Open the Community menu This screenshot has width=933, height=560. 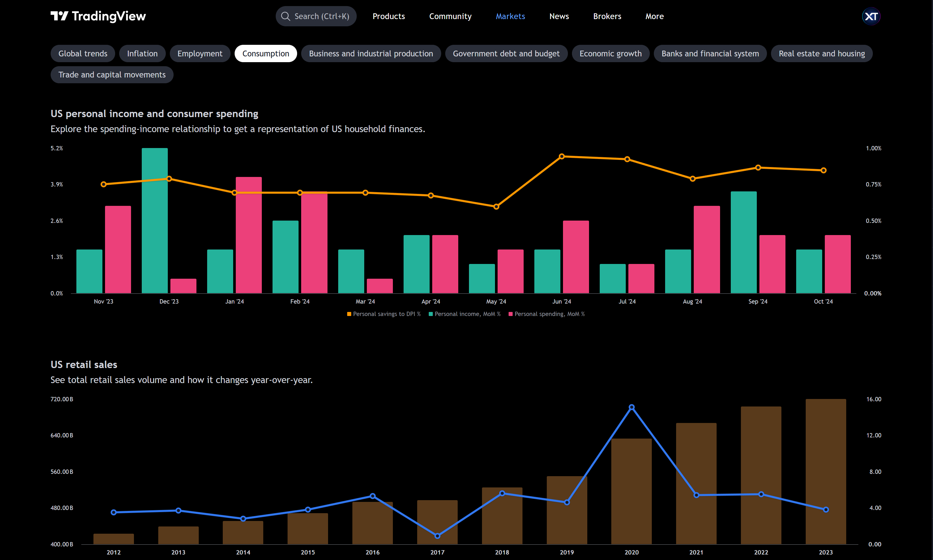[450, 16]
